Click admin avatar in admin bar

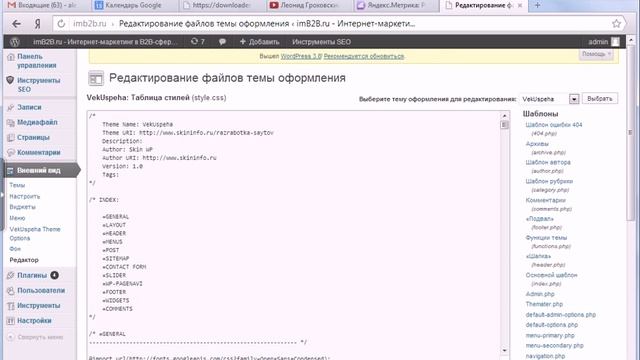(616, 42)
